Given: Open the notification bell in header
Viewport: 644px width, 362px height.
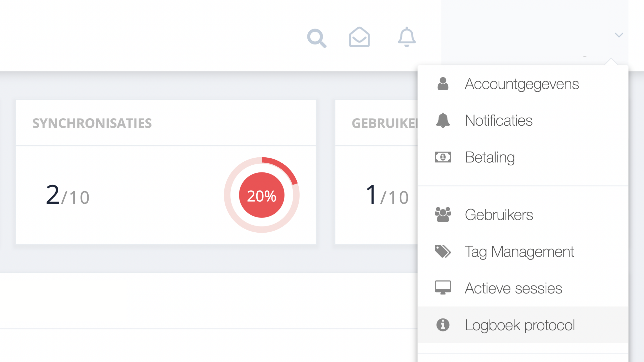Looking at the screenshot, I should tap(407, 37).
